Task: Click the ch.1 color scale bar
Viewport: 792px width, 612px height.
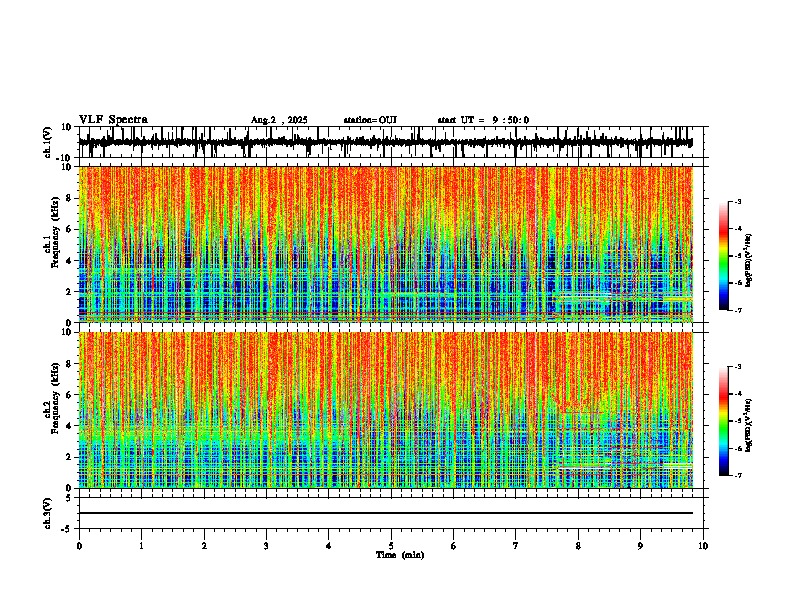Action: pyautogui.click(x=723, y=256)
